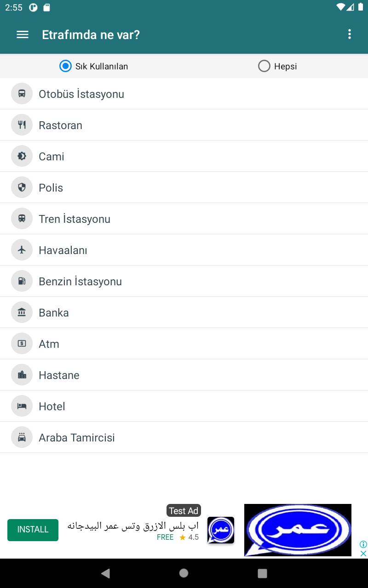
Task: Tap the shield icon next to Polis
Action: (22, 187)
